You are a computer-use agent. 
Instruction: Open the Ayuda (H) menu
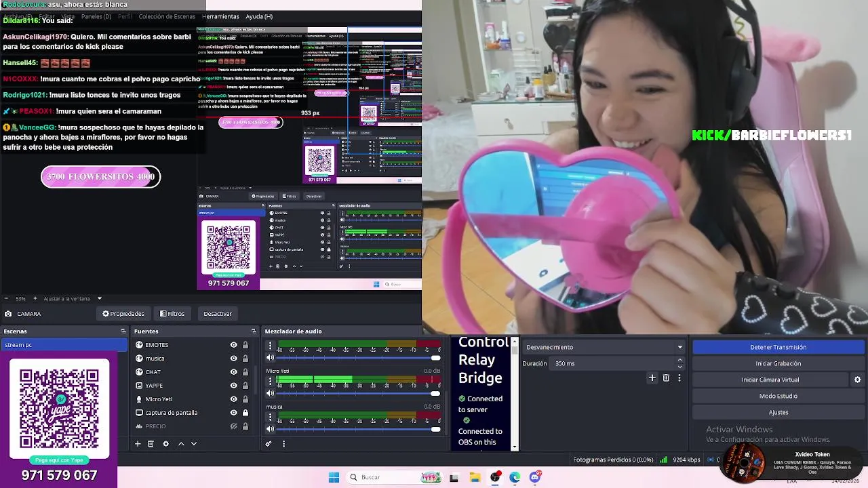tap(259, 16)
